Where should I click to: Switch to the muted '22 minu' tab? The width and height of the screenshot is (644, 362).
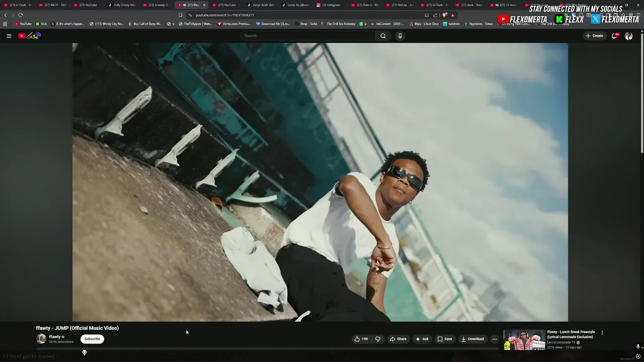click(x=504, y=5)
